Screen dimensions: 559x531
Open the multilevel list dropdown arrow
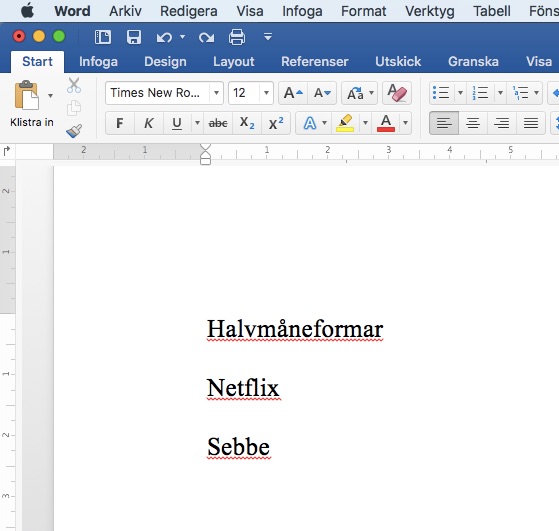click(536, 93)
